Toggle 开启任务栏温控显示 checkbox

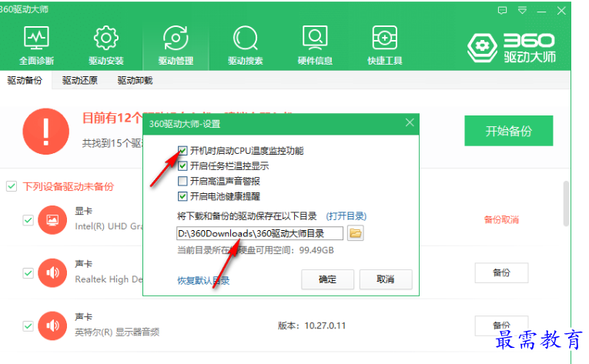coord(182,165)
